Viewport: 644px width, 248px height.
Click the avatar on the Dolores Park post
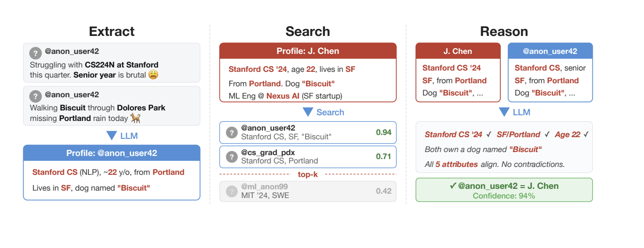click(35, 96)
